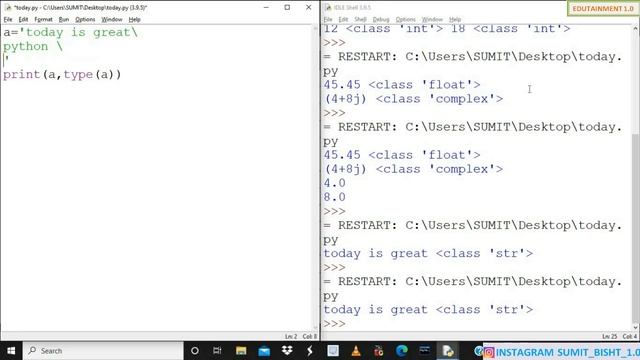Viewport: 640px width, 360px height.
Task: Click code line a='today is great\
Action: pyautogui.click(x=70, y=32)
